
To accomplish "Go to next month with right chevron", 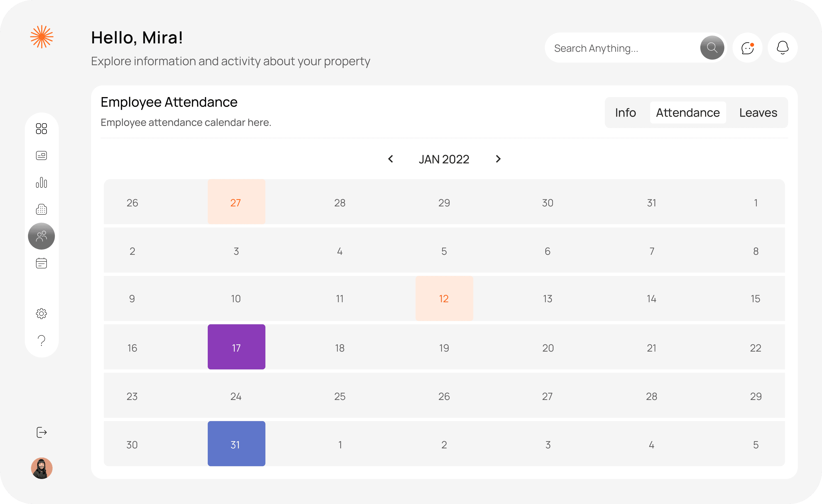I will 498,159.
